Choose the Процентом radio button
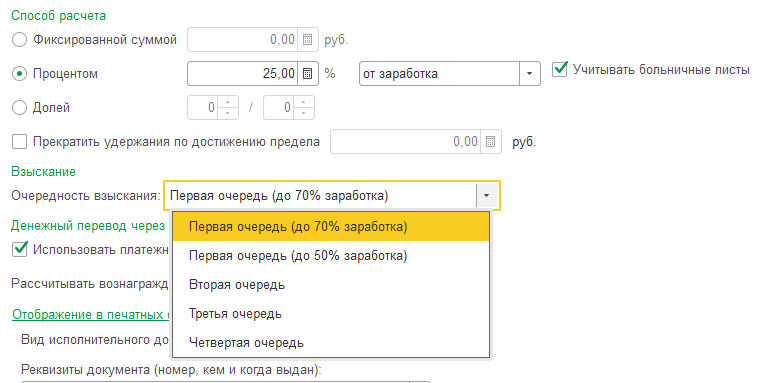This screenshot has width=780, height=383. click(x=19, y=74)
